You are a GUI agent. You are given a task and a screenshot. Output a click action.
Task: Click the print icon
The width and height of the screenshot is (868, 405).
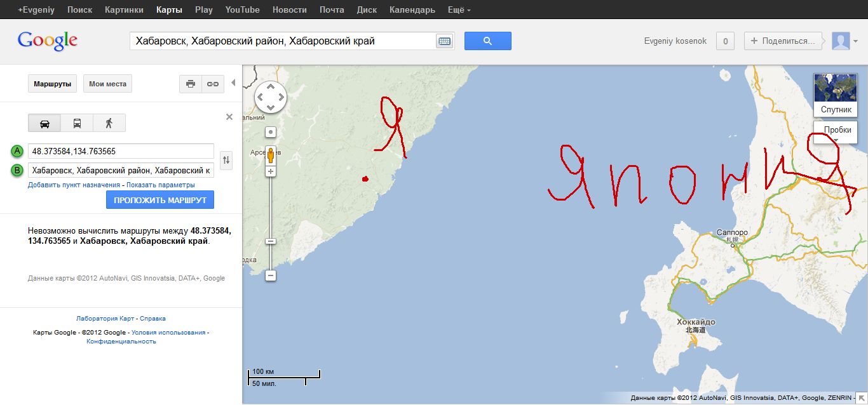[x=190, y=84]
